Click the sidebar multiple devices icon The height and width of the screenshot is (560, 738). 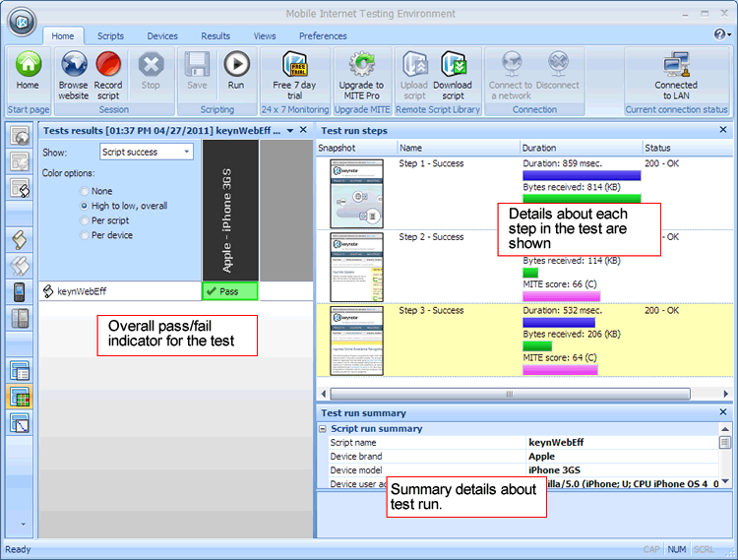[20, 318]
